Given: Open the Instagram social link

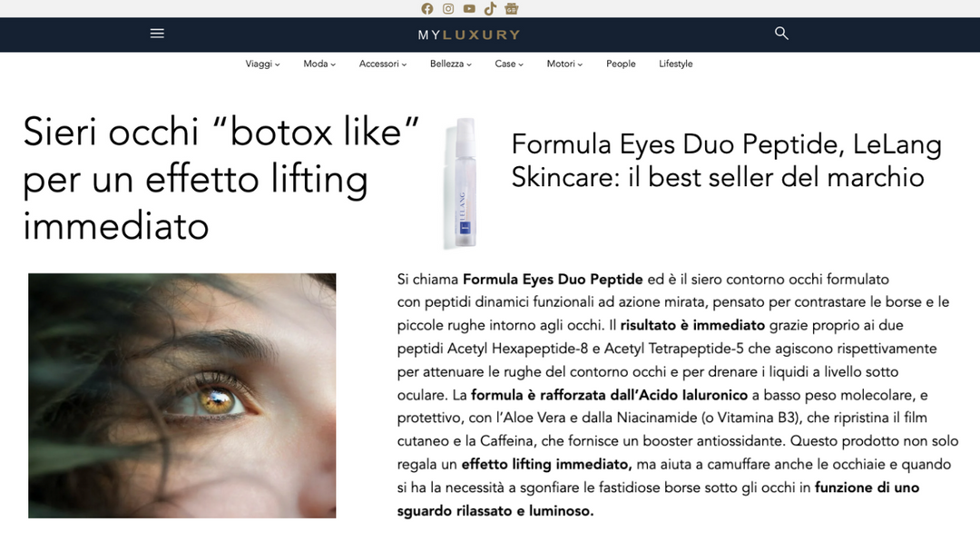Looking at the screenshot, I should point(448,9).
